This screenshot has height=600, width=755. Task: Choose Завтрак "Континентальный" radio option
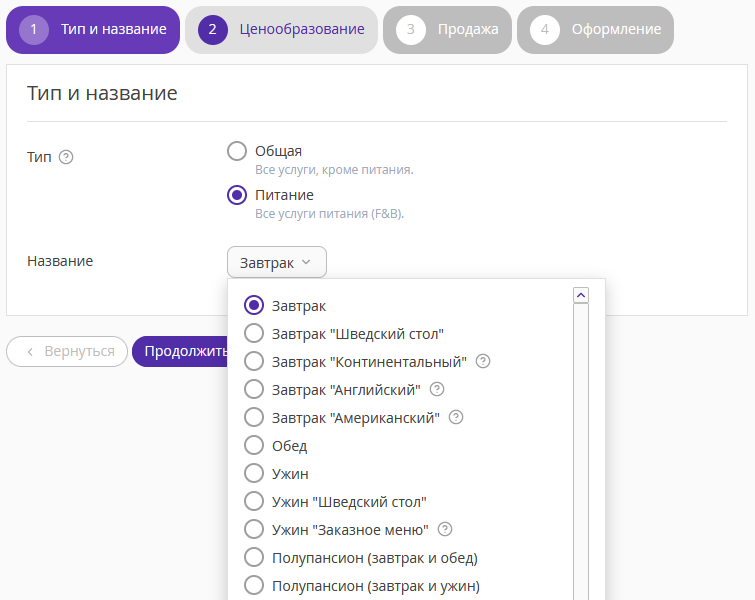click(x=254, y=361)
